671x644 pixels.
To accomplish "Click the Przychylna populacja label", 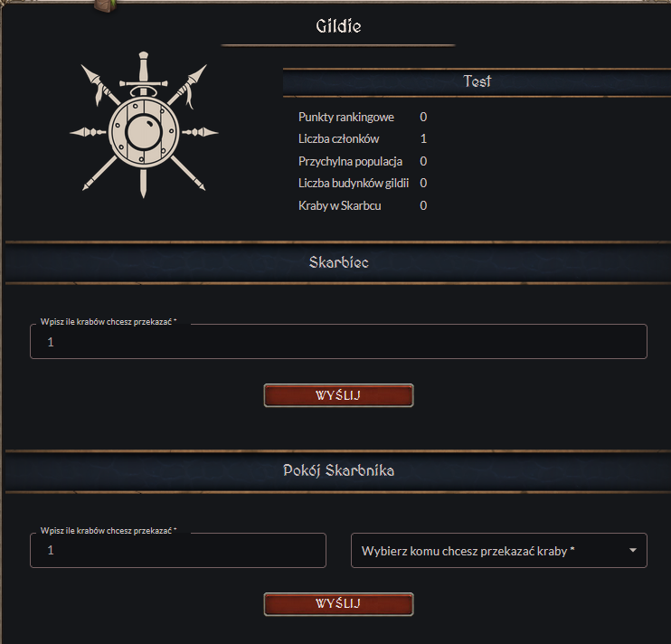I will click(x=350, y=161).
